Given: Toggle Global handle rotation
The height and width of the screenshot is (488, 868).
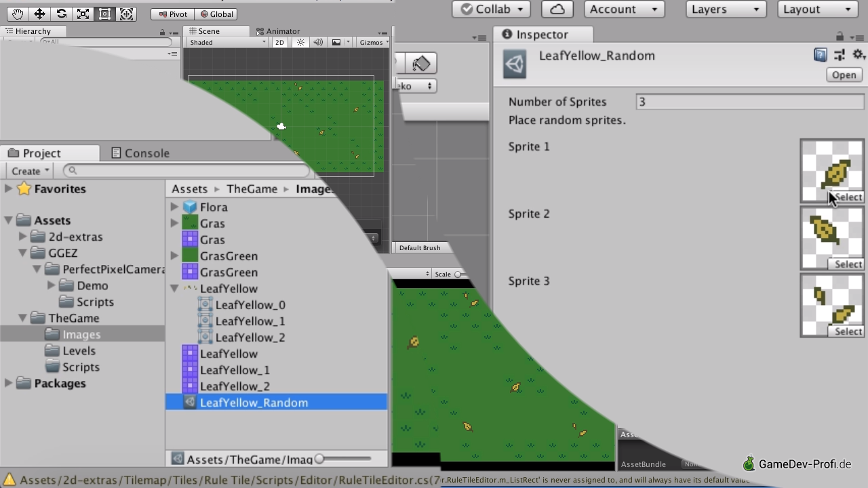Looking at the screenshot, I should click(216, 14).
